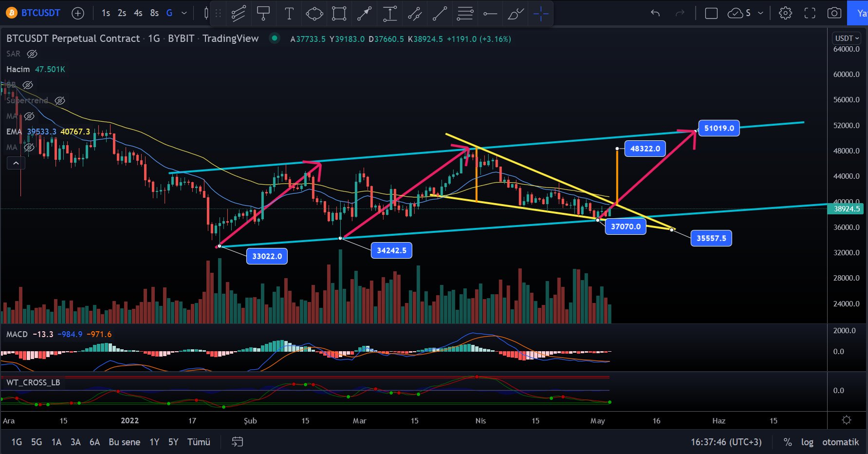Click the current price tag 38924.5
The width and height of the screenshot is (868, 454).
(x=847, y=208)
